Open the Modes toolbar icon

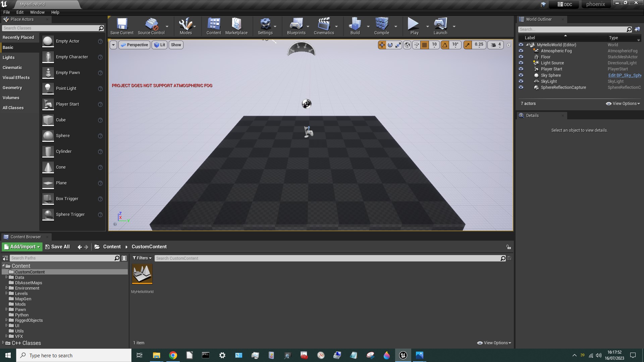point(185,26)
